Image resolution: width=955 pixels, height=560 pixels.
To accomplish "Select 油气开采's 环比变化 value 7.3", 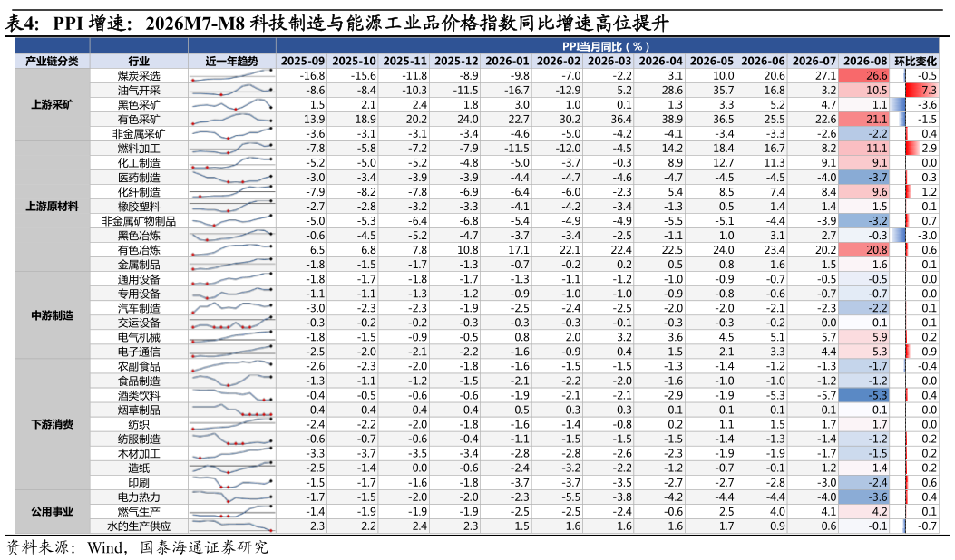I will [929, 90].
